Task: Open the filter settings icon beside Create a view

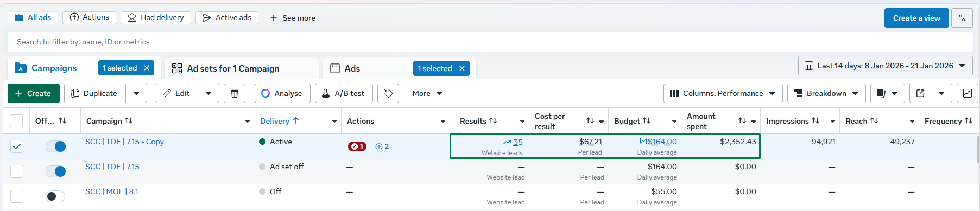Action: point(962,18)
